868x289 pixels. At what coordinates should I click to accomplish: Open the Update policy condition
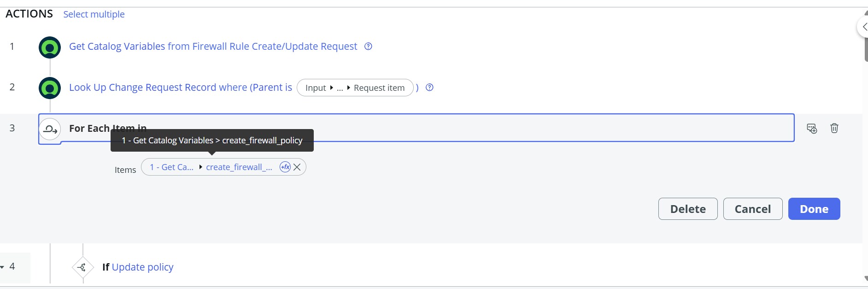(x=142, y=267)
